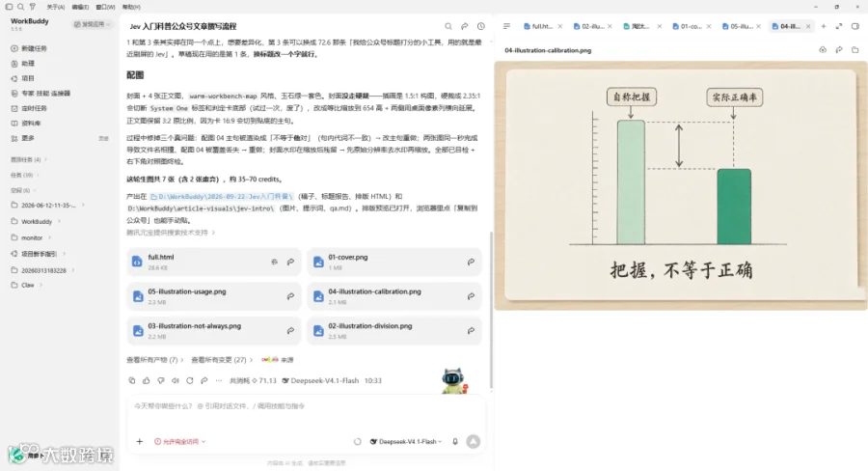Dislike the reply with thumbs down
Viewport: 868px width, 471px height.
161,380
